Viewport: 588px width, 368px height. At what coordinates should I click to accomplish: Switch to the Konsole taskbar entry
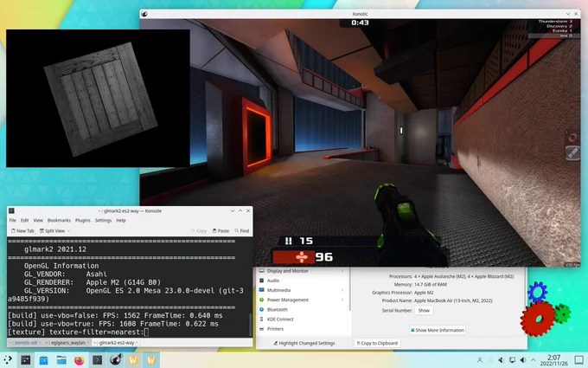[x=97, y=360]
